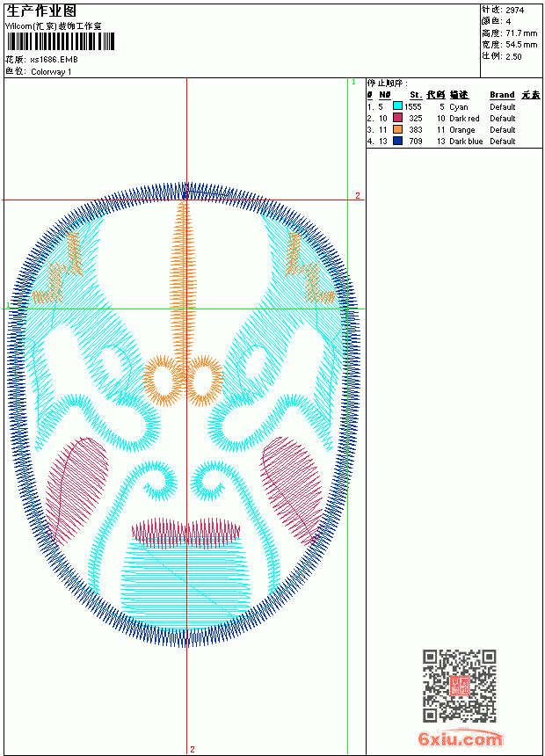Choose the Dark blue color swatch
The width and height of the screenshot is (545, 756).
(397, 141)
